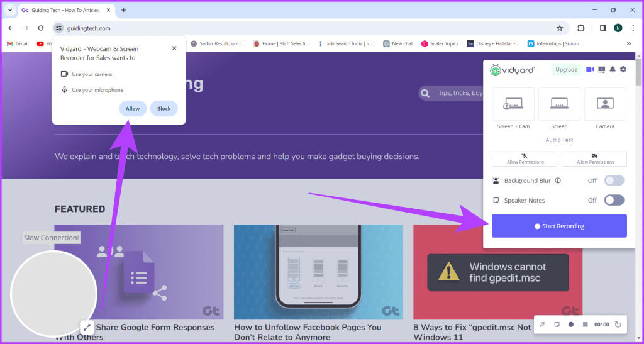Image resolution: width=644 pixels, height=344 pixels.
Task: Click the Vidyard logo
Action: point(512,70)
